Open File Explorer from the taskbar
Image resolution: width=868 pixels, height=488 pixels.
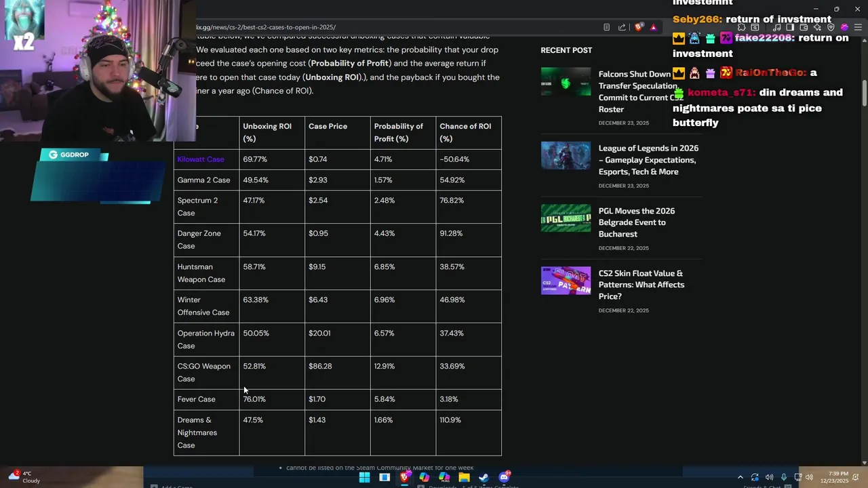(x=464, y=477)
